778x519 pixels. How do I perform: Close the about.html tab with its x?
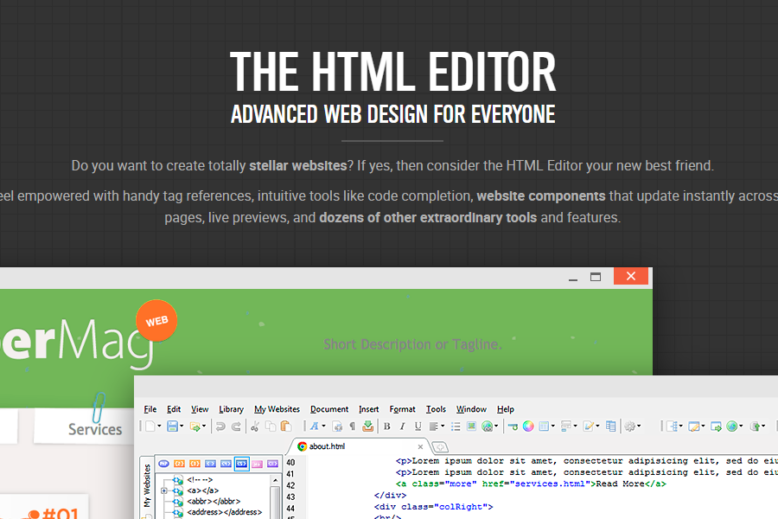click(x=420, y=447)
